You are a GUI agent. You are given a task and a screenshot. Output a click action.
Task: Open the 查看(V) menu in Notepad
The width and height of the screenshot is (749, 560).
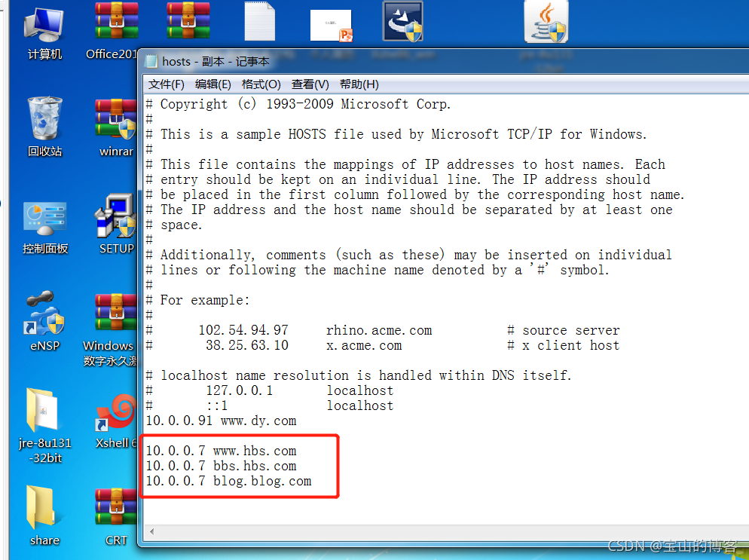(x=310, y=84)
